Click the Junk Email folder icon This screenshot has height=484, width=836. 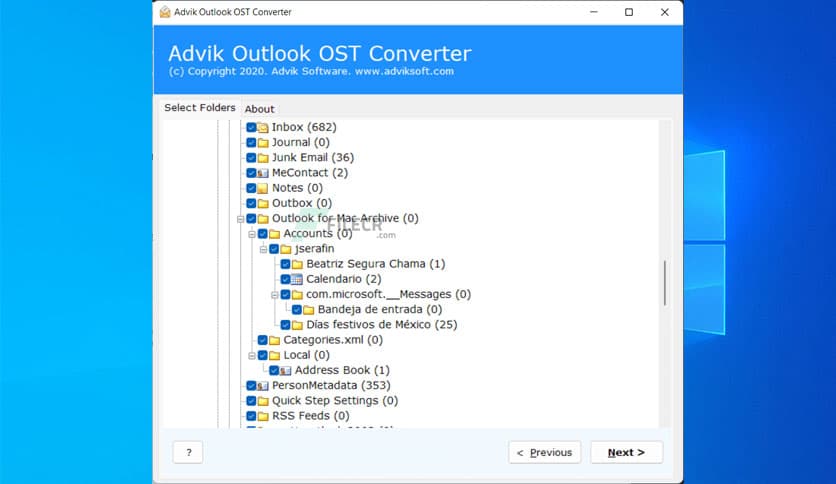tap(263, 158)
